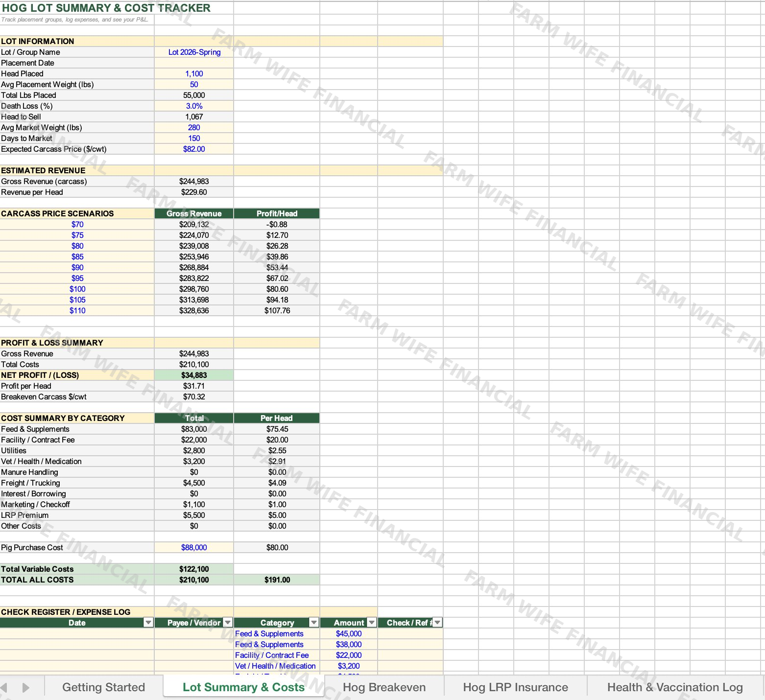Open the Amount column filter dropdown

pos(372,623)
